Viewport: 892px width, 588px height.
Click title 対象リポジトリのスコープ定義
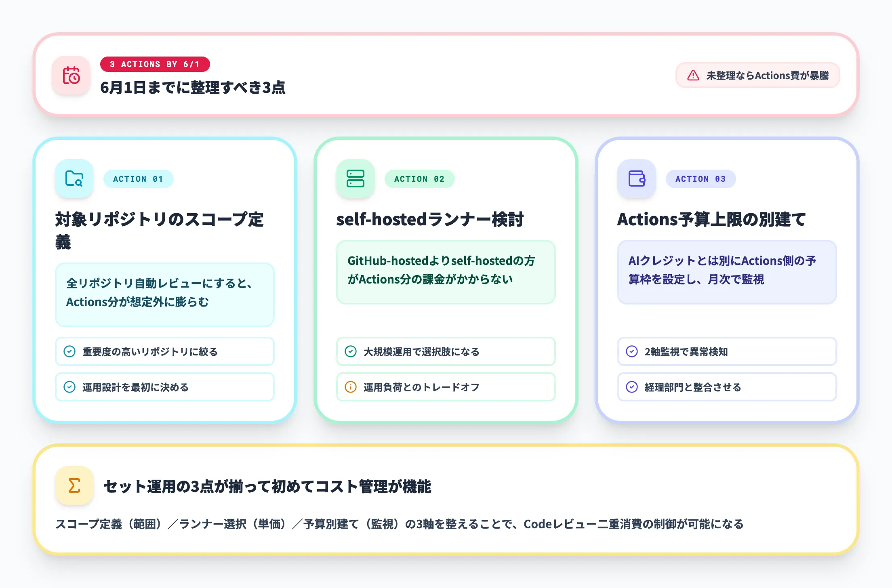160,231
